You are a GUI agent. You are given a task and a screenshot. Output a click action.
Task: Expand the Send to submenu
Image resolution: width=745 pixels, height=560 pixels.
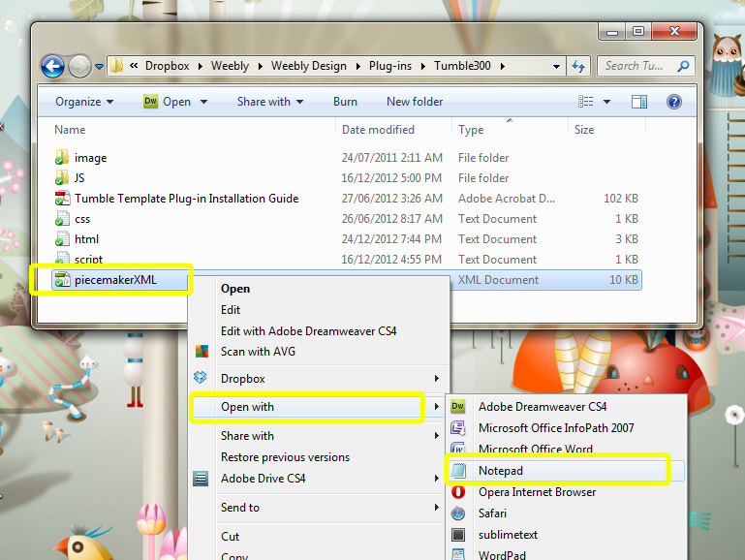(x=319, y=508)
